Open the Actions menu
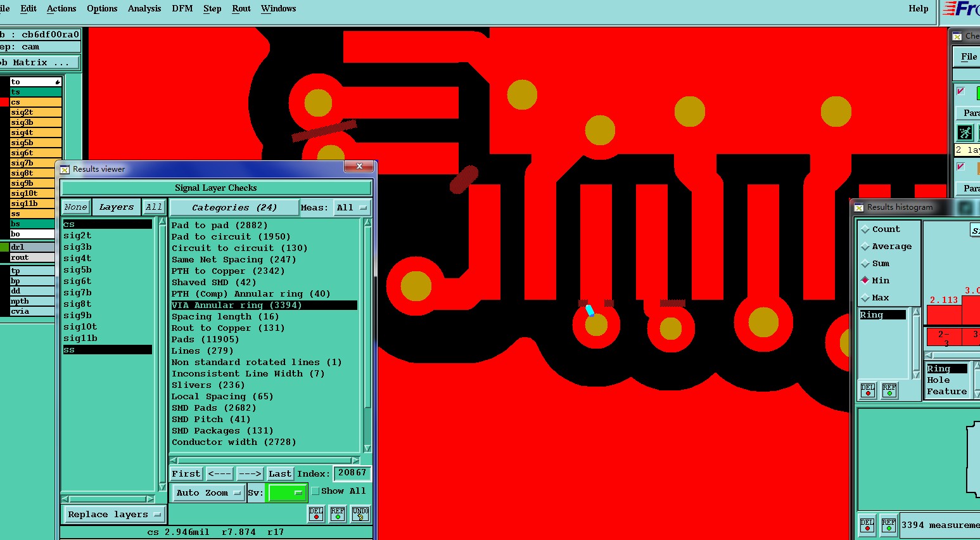This screenshot has width=980, height=540. click(61, 8)
